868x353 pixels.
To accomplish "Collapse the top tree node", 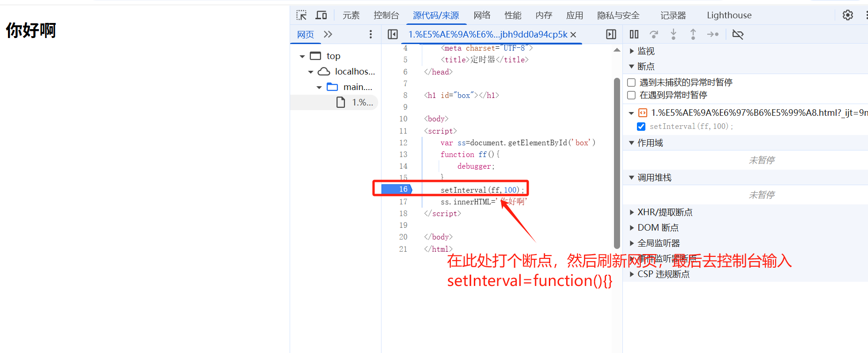I will pos(302,56).
